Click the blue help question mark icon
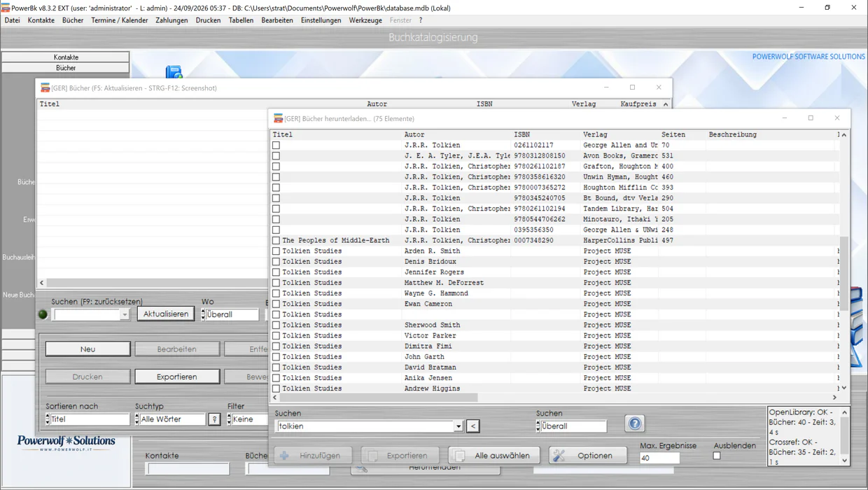 pos(634,424)
